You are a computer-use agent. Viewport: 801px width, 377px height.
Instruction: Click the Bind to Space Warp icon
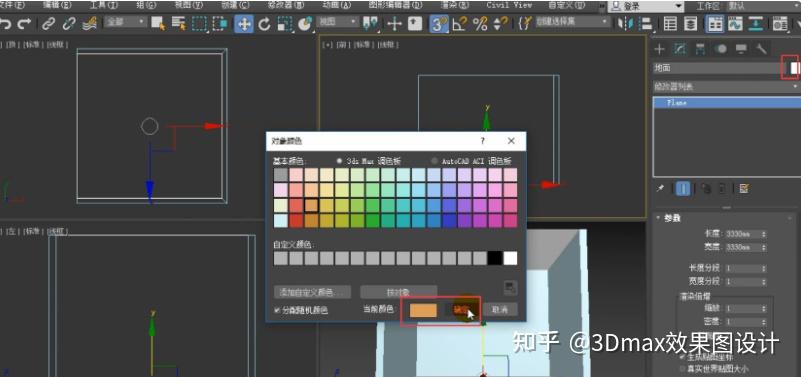pos(89,23)
